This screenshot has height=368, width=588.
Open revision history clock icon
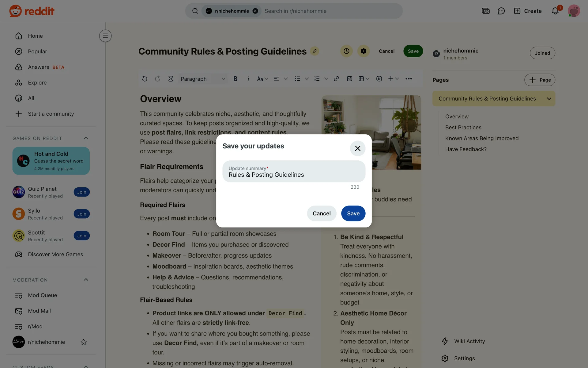pyautogui.click(x=346, y=51)
